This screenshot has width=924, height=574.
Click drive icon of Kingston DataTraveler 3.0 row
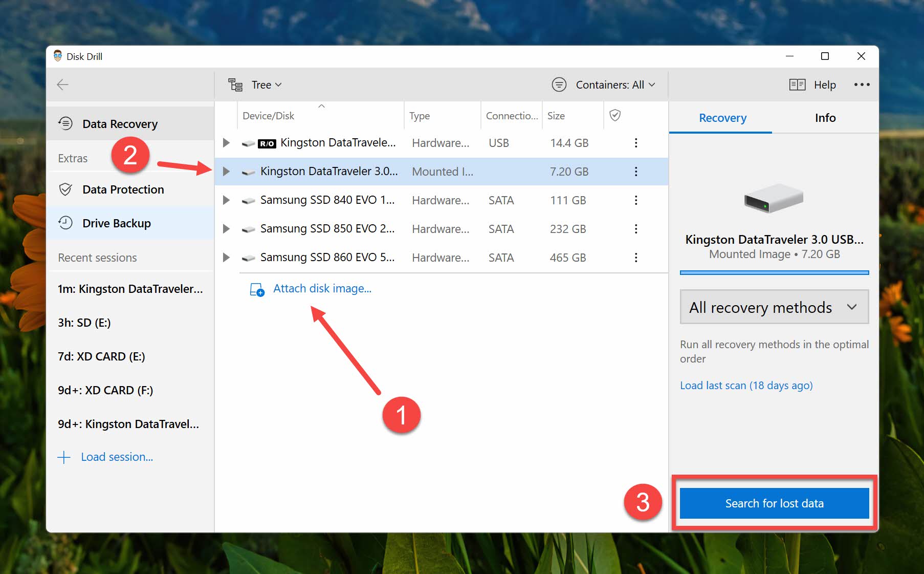click(x=249, y=173)
